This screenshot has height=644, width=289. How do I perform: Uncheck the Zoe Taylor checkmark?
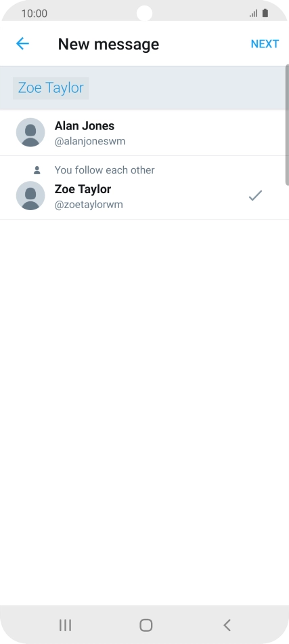(255, 196)
